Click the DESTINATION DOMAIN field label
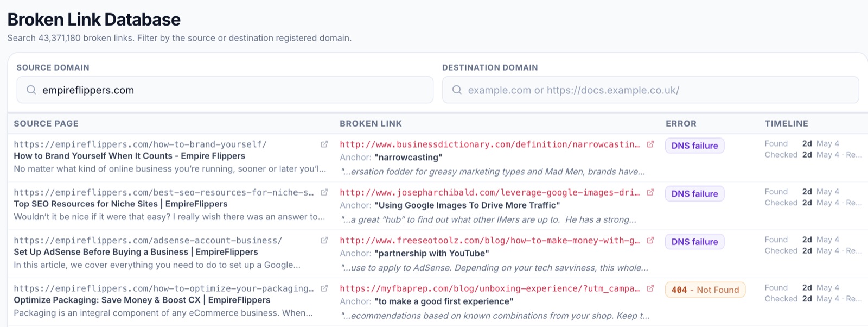 point(490,67)
